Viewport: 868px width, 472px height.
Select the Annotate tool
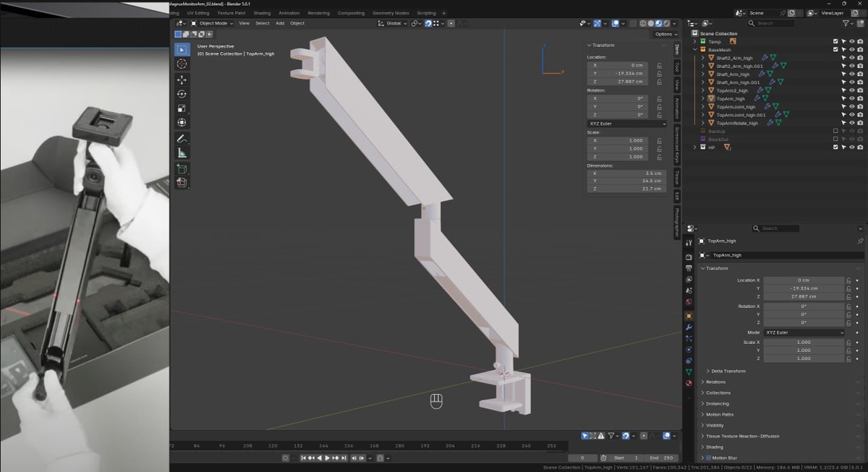coord(182,138)
